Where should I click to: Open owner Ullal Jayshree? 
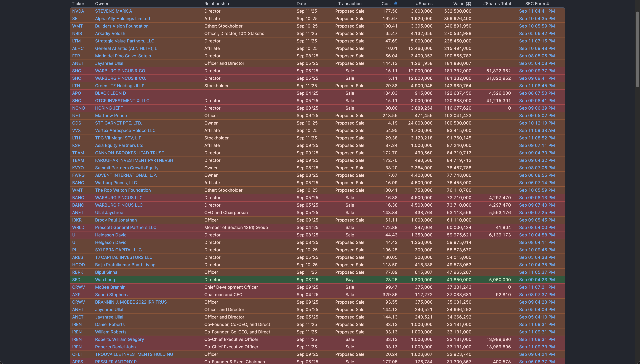tap(109, 213)
